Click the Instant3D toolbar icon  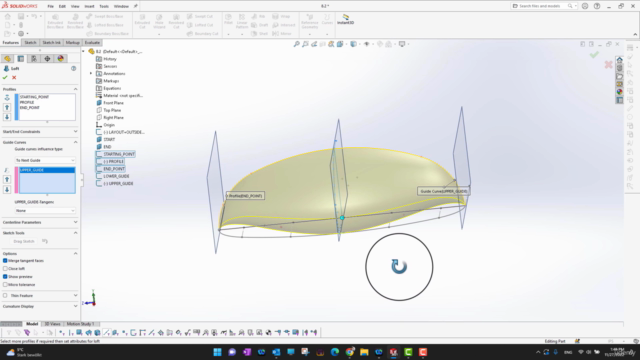(345, 19)
